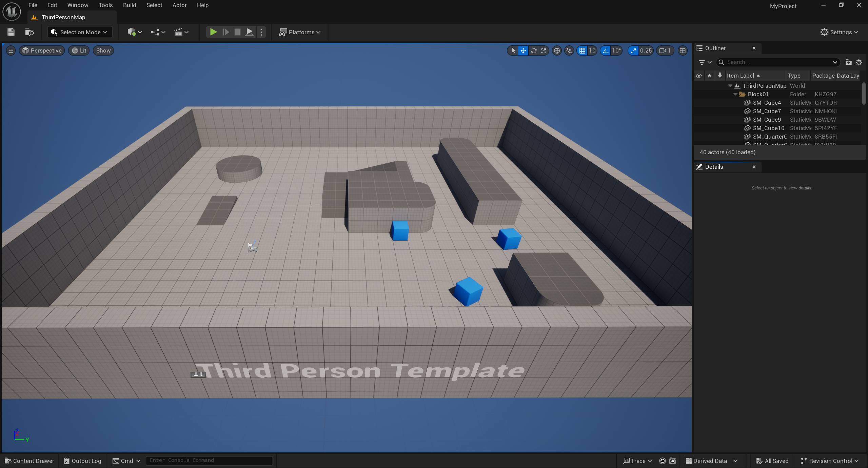Open the Window menu
This screenshot has width=868, height=468.
point(78,5)
